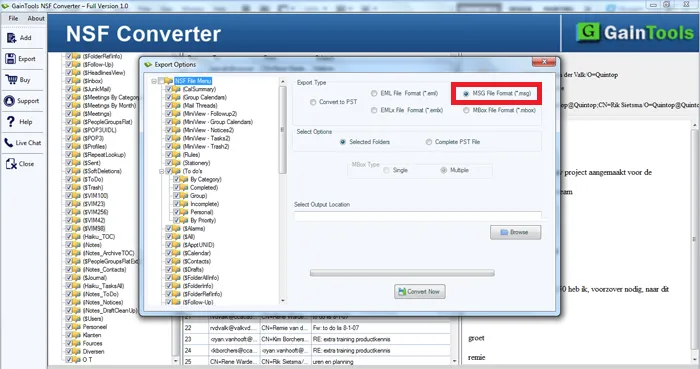
Task: Toggle checkbox for ($Contacts) in dialog
Action: 169,261
